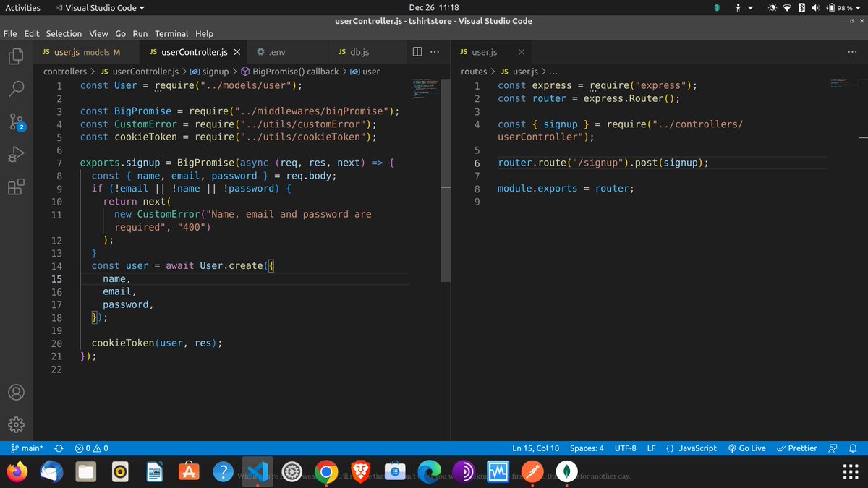Open the Run menu

(x=140, y=33)
